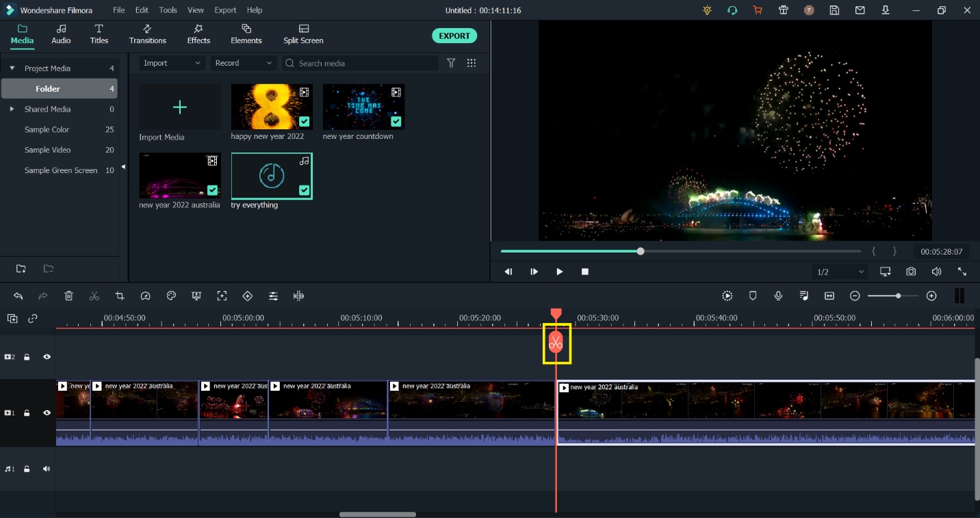Open the File menu
The height and width of the screenshot is (518, 980).
point(119,10)
